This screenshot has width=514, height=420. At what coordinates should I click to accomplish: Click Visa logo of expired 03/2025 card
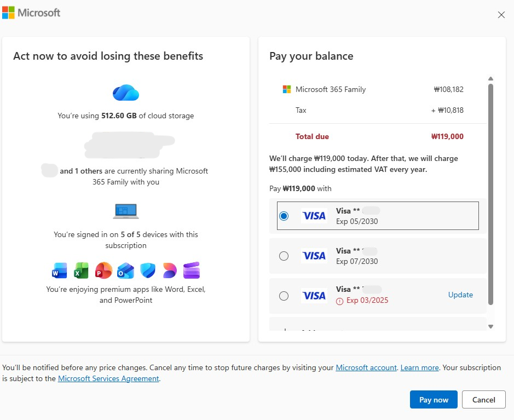coord(314,296)
